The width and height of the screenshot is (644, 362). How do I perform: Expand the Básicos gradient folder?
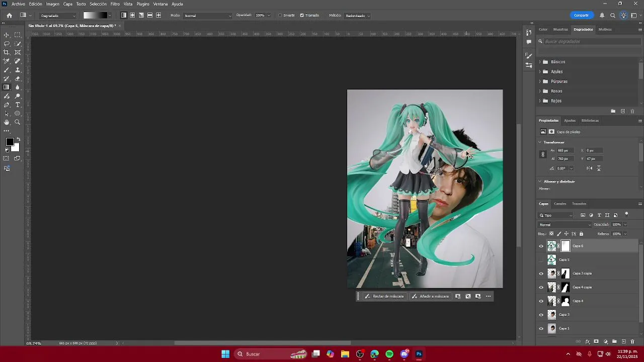point(540,62)
